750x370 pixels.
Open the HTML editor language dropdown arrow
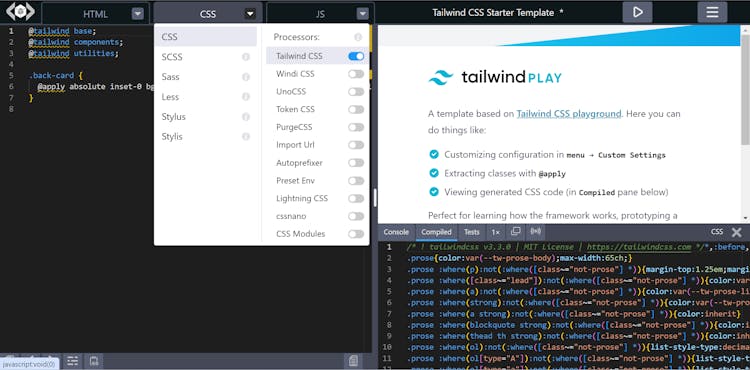coord(138,14)
